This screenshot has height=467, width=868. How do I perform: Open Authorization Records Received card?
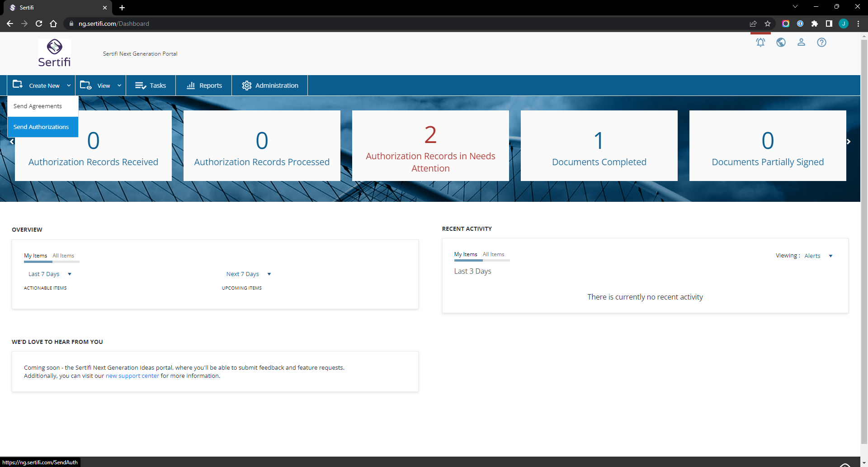tap(93, 146)
